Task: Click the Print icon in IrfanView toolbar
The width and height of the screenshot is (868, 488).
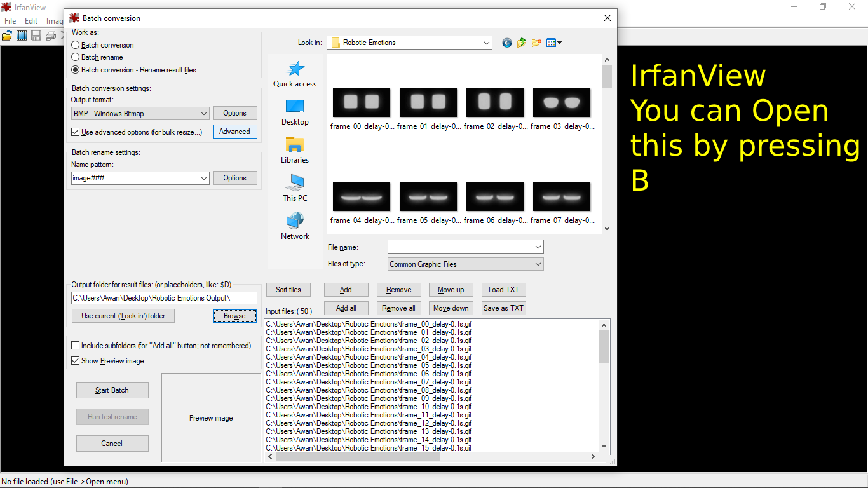Action: [x=50, y=36]
